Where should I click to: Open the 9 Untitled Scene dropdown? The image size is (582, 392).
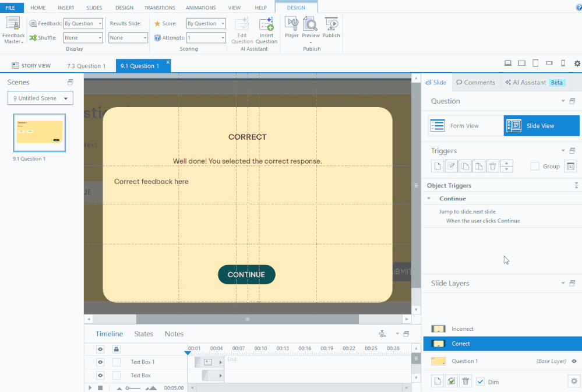(40, 98)
